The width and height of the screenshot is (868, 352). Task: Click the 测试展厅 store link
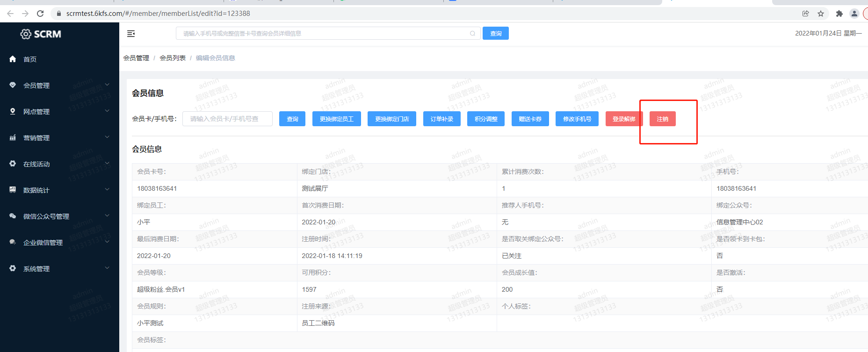tap(315, 188)
